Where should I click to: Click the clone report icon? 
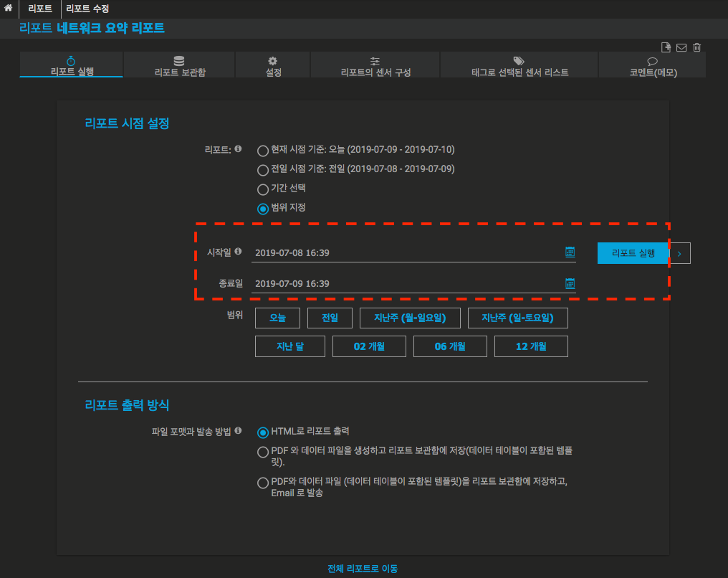point(666,47)
